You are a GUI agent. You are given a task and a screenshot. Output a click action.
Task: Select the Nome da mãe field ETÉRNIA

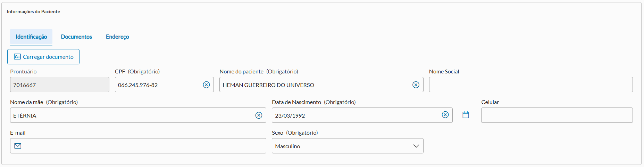132,116
